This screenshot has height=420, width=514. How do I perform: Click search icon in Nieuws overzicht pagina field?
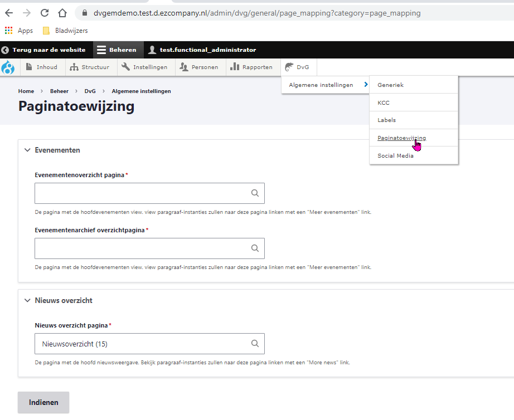click(255, 344)
